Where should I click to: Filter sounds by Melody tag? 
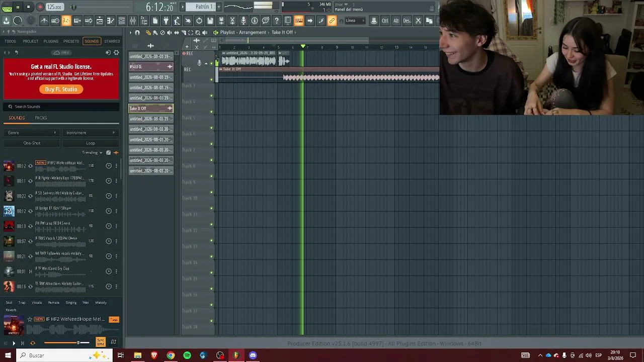coord(101,303)
